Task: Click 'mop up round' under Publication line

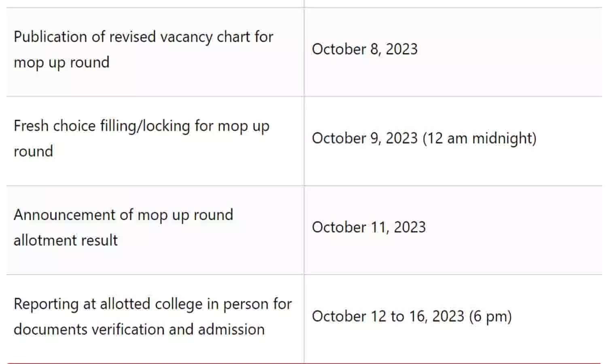Action: click(x=62, y=63)
